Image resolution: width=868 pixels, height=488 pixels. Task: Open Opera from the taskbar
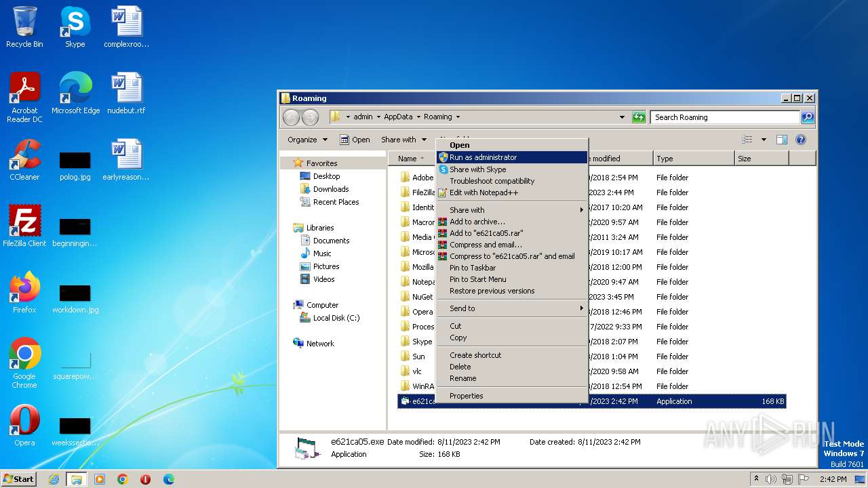pyautogui.click(x=146, y=479)
